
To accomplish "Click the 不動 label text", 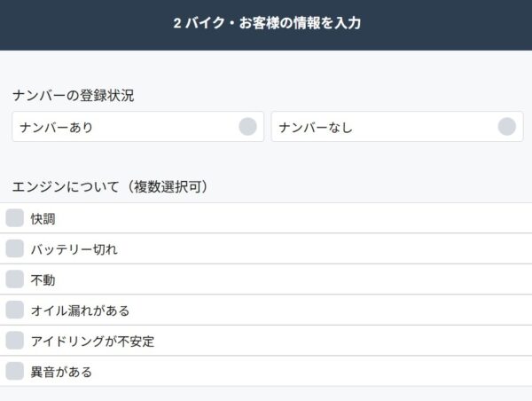I will pos(43,280).
